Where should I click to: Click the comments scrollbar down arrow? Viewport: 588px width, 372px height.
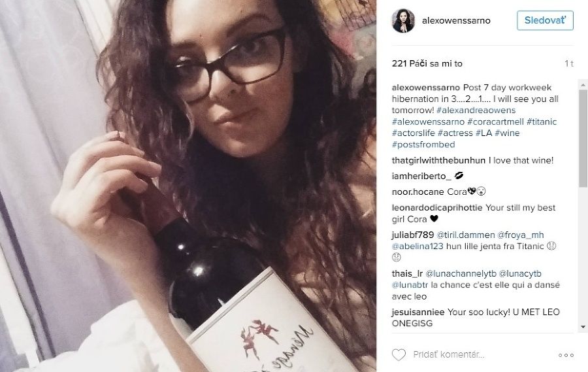583,327
